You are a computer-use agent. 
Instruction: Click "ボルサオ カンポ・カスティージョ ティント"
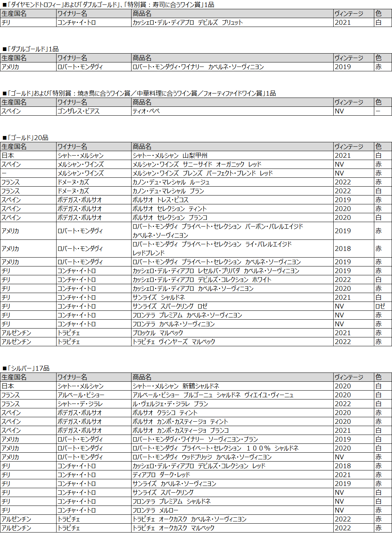point(180,422)
